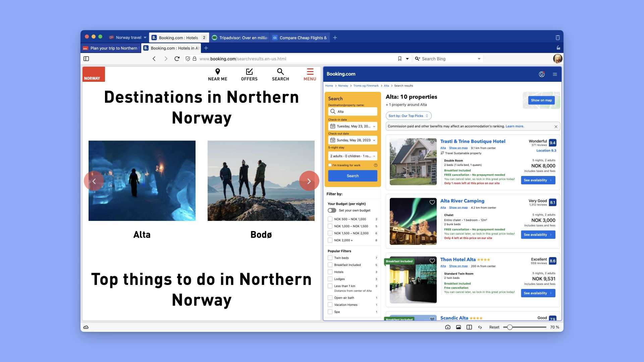Capture a screenshot with the camera icon
The image size is (644, 362).
[x=448, y=327]
